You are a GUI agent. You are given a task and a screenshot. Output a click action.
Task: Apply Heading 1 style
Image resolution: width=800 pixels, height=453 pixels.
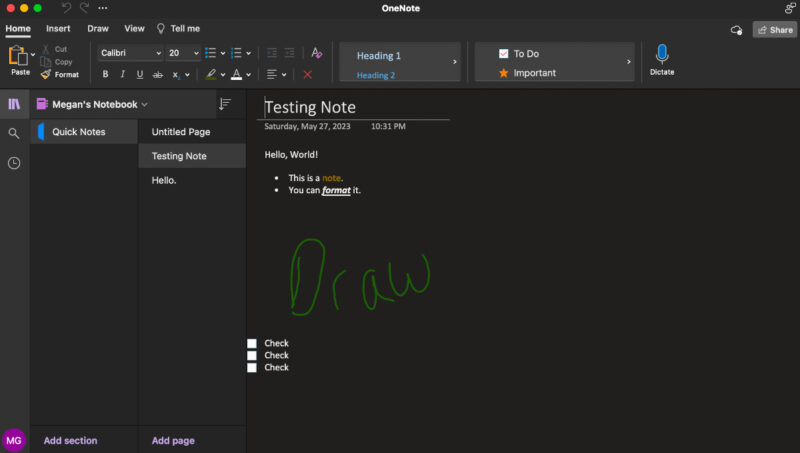click(379, 56)
